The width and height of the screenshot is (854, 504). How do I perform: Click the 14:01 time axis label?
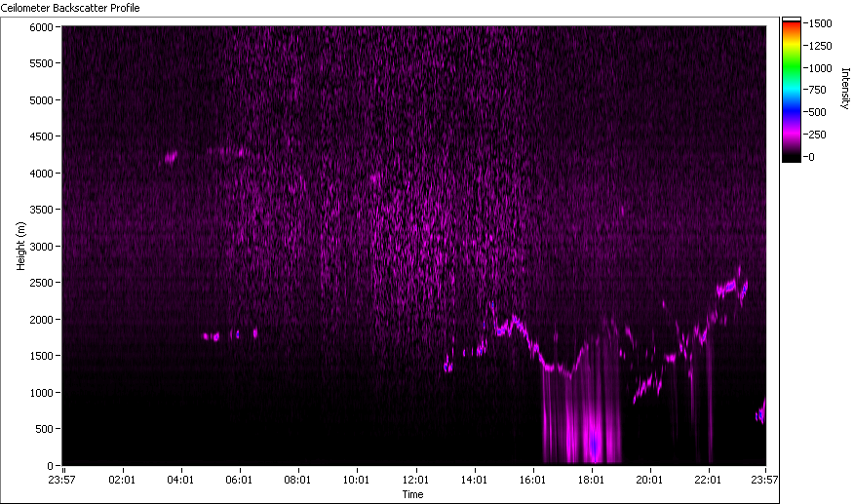[474, 480]
